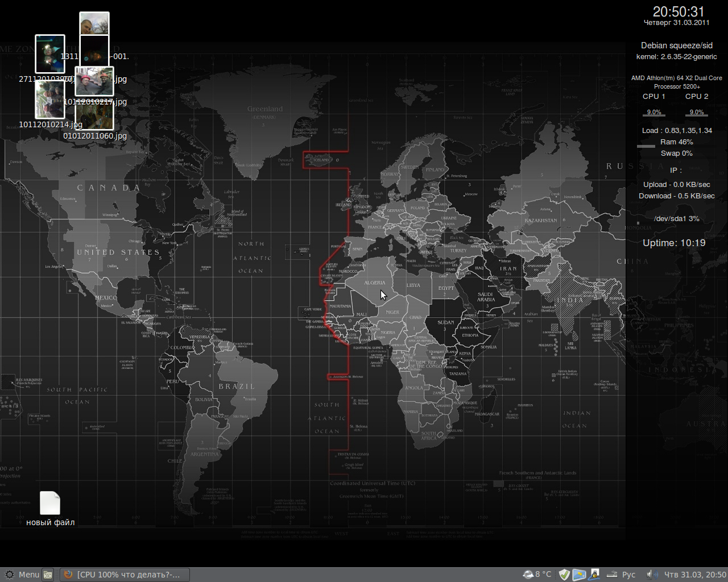Open the volume speaker control
Screen dimensions: 728x582
652,575
